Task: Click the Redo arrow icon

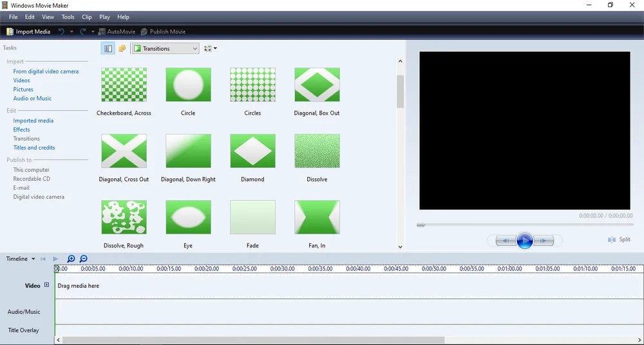Action: click(82, 32)
